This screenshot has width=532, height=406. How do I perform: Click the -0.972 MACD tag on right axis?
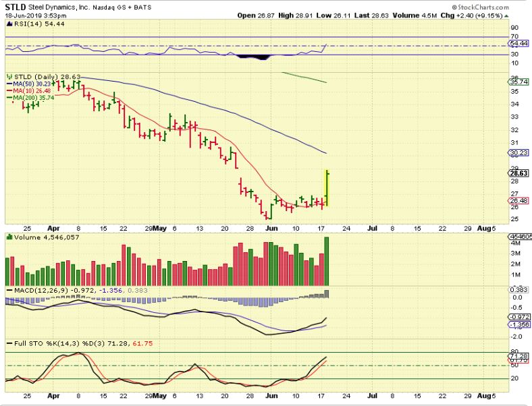518,317
